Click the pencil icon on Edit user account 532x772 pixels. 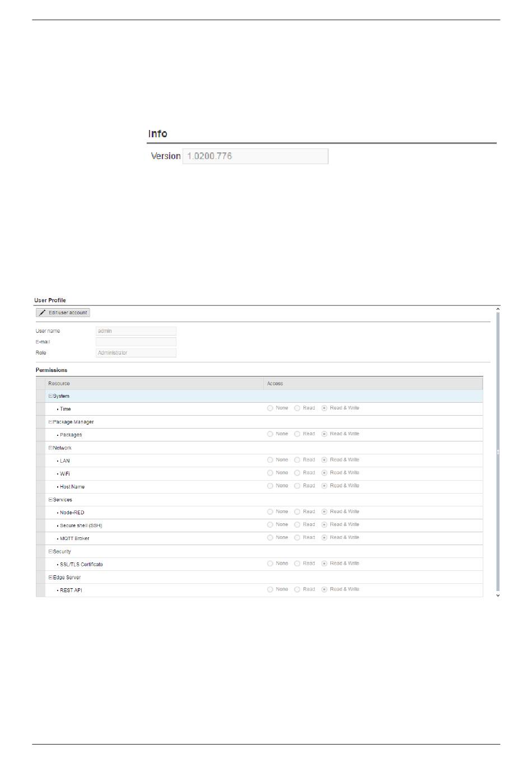click(42, 313)
